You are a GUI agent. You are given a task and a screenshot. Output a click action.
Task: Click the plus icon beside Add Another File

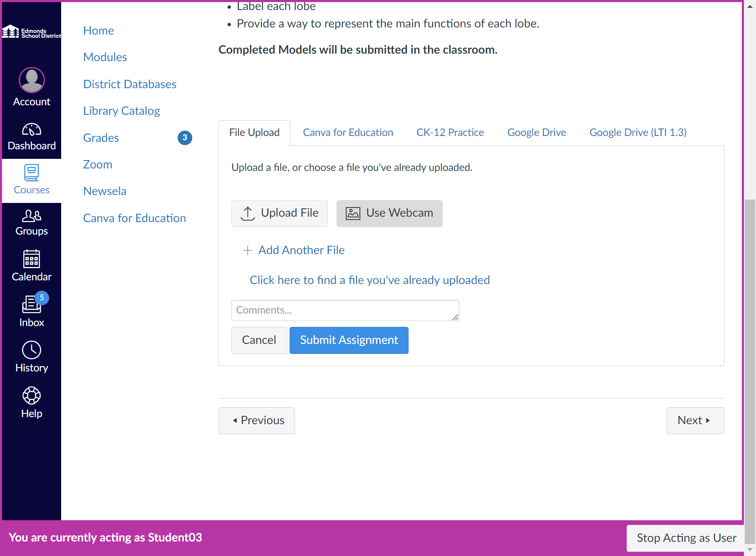tap(248, 250)
